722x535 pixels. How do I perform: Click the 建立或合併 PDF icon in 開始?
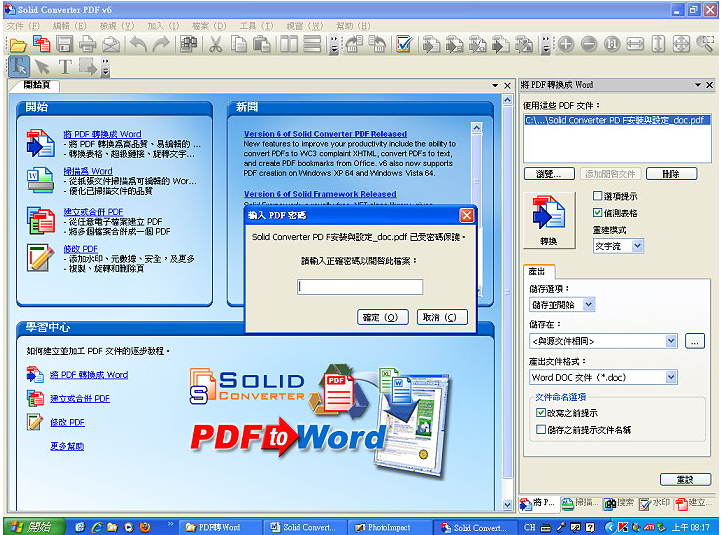tap(41, 221)
